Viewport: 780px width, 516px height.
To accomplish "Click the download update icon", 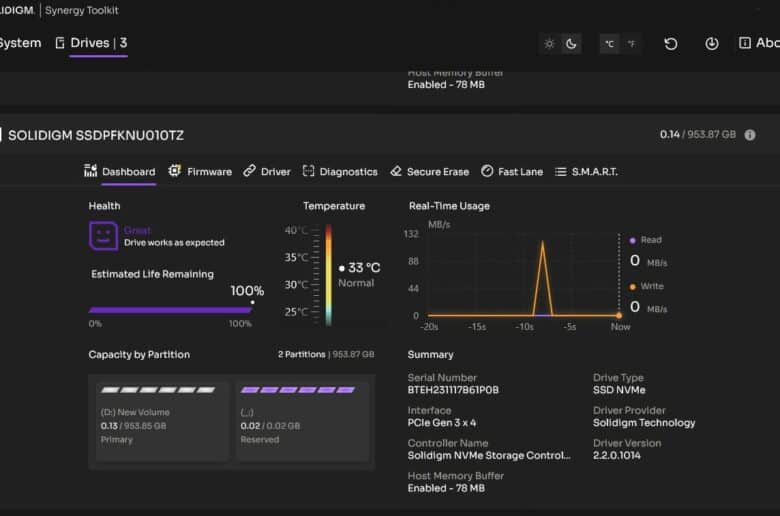I will pos(712,44).
